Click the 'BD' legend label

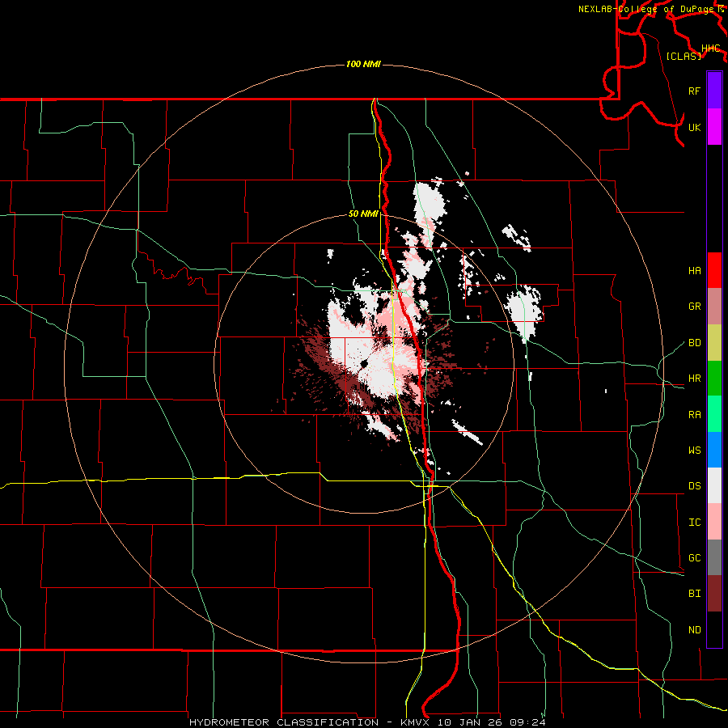[694, 343]
